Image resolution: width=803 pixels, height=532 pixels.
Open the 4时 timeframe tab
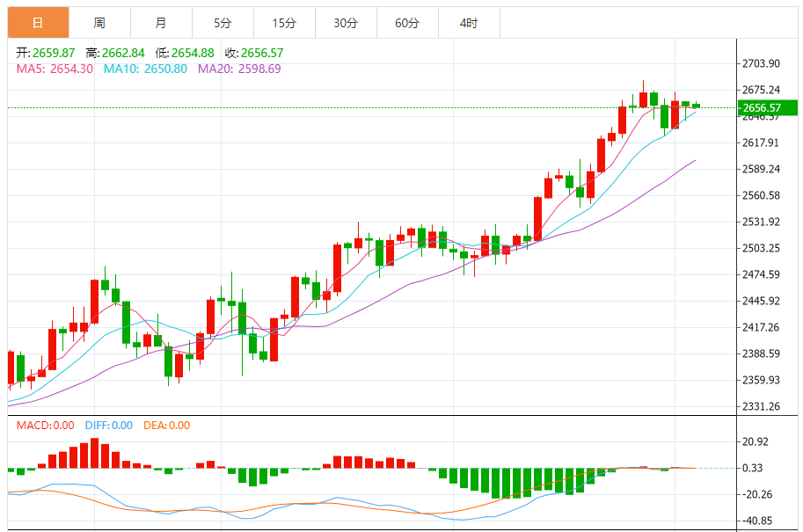(x=469, y=23)
